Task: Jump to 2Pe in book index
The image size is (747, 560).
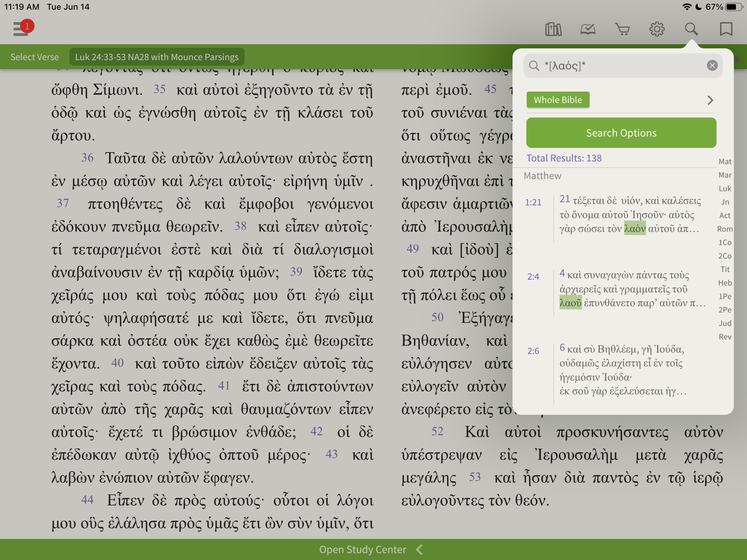Action: 725,310
